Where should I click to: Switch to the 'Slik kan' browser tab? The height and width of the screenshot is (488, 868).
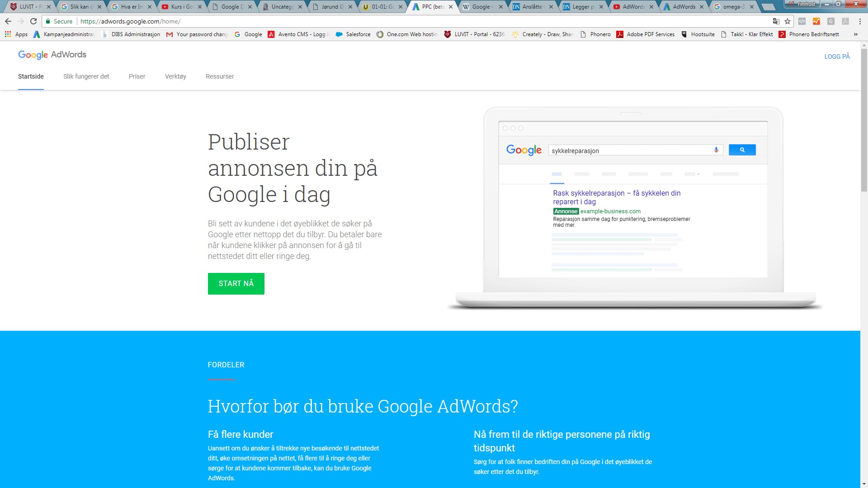coord(80,7)
